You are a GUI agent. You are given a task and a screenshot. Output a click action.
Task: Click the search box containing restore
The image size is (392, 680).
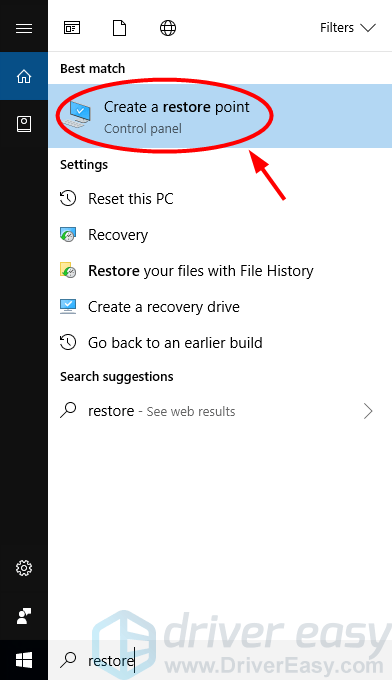pos(220,660)
